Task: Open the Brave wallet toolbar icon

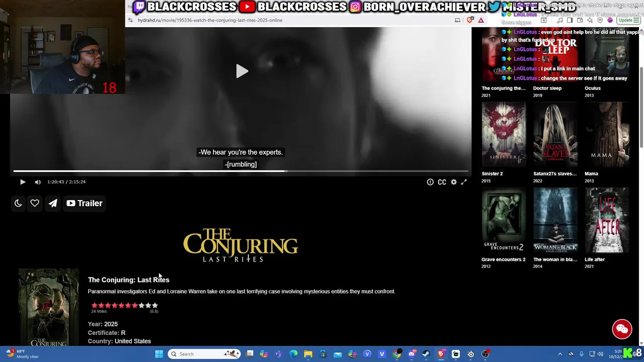Action: pos(580,20)
